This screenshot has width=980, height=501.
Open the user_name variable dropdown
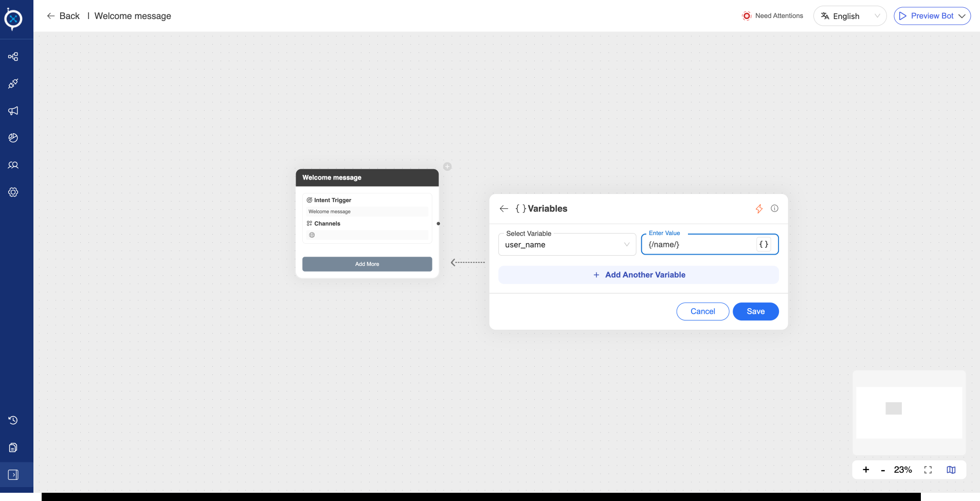tap(567, 244)
